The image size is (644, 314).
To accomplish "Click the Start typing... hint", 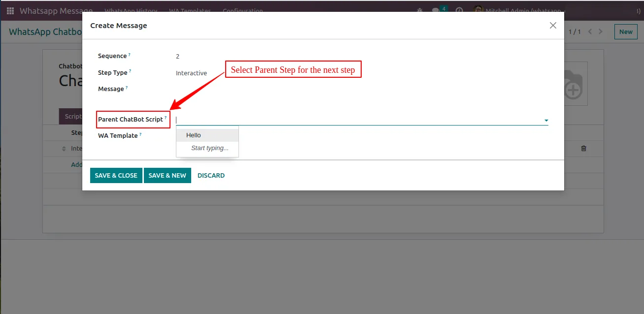I will (210, 148).
